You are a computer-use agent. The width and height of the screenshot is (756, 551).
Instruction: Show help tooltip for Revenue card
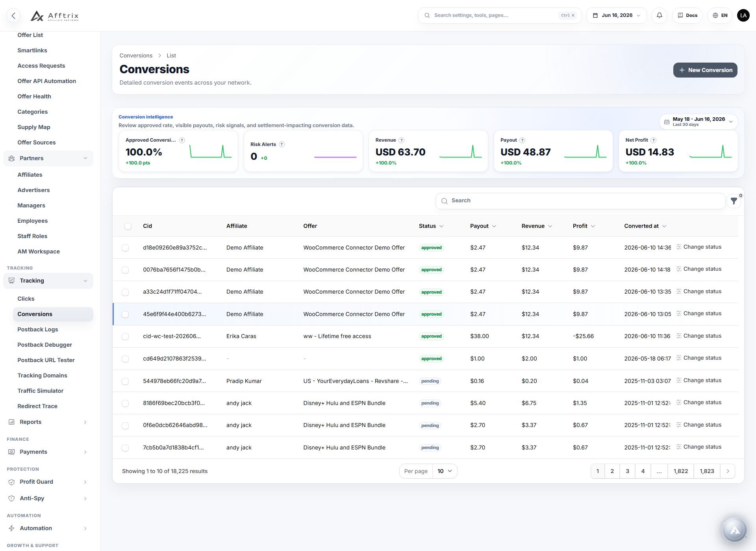click(x=401, y=140)
